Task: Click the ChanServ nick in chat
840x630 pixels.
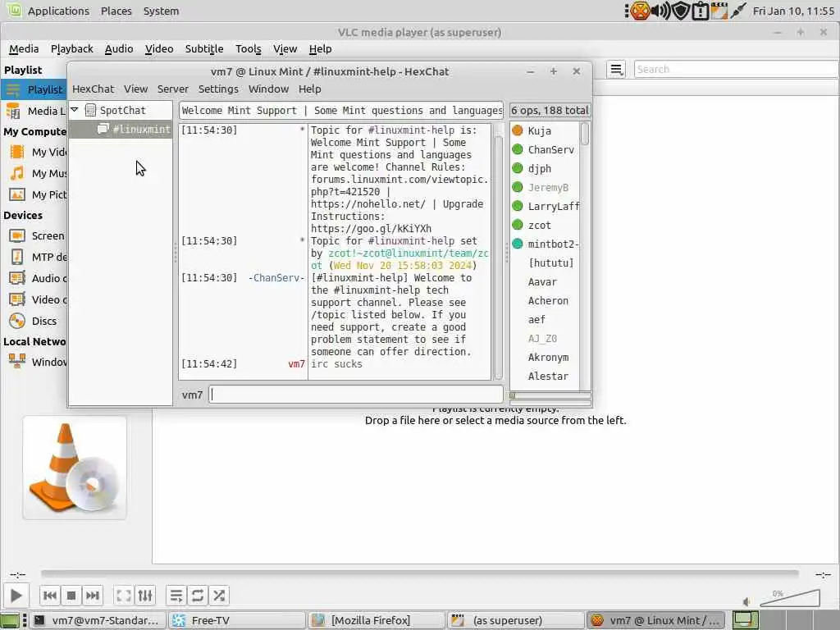Action: click(276, 278)
